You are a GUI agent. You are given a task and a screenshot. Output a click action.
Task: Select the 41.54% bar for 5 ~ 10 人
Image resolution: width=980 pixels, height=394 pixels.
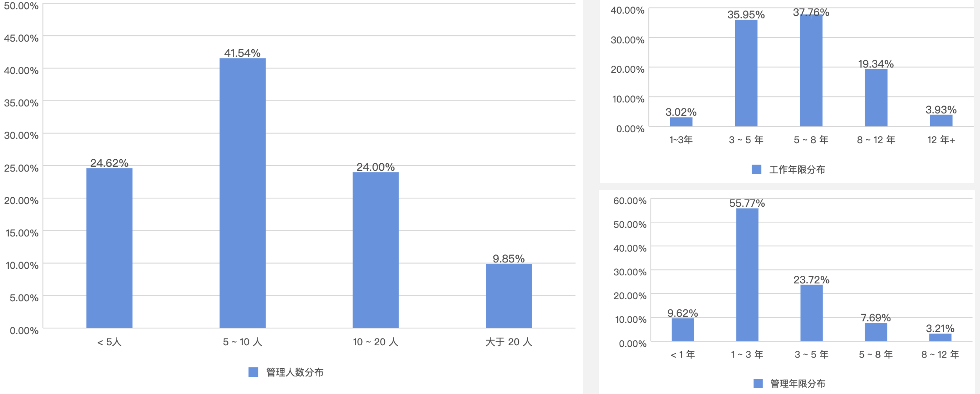tap(242, 193)
